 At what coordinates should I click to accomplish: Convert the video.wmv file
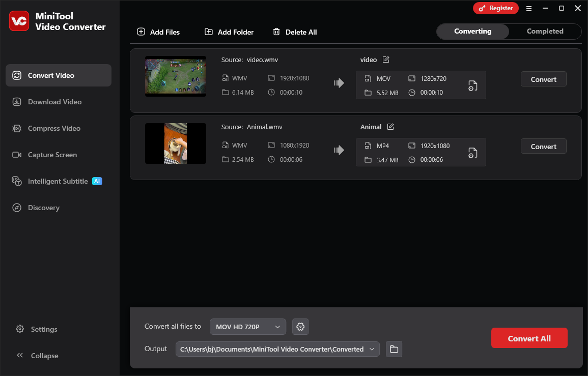(543, 79)
